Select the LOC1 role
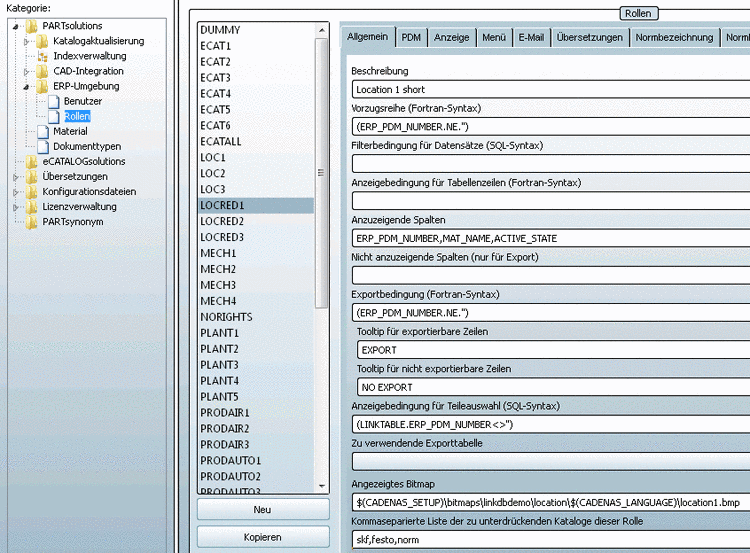750x553 pixels. point(256,157)
